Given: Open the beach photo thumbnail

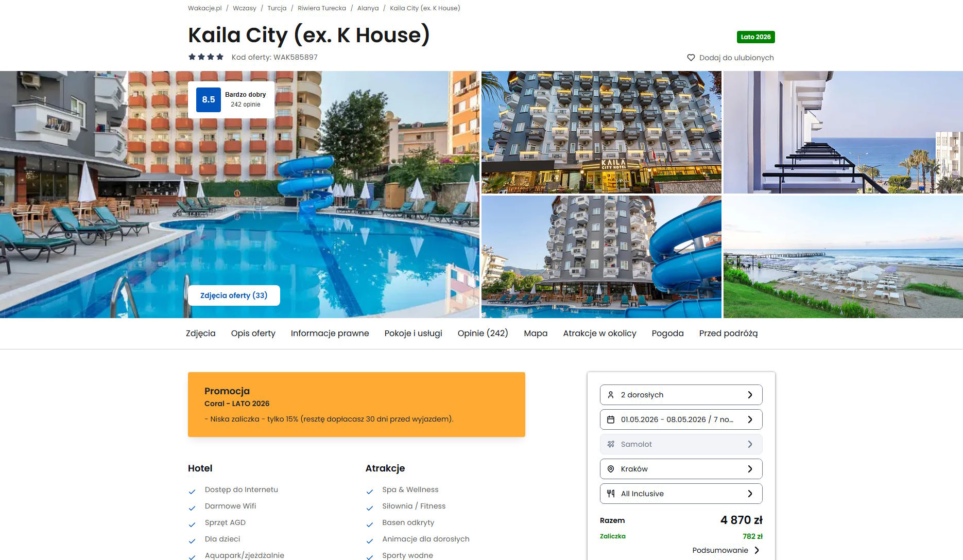Looking at the screenshot, I should point(843,257).
